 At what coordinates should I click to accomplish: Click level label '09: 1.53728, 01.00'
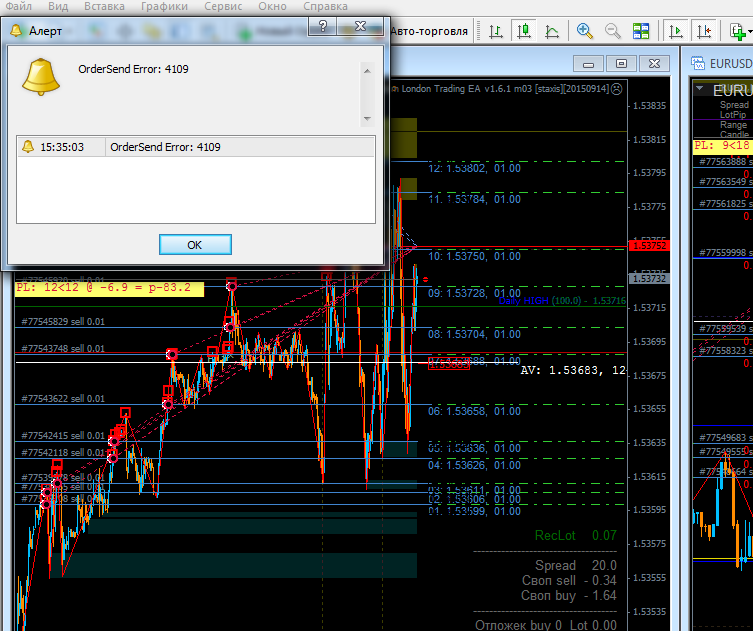point(474,293)
